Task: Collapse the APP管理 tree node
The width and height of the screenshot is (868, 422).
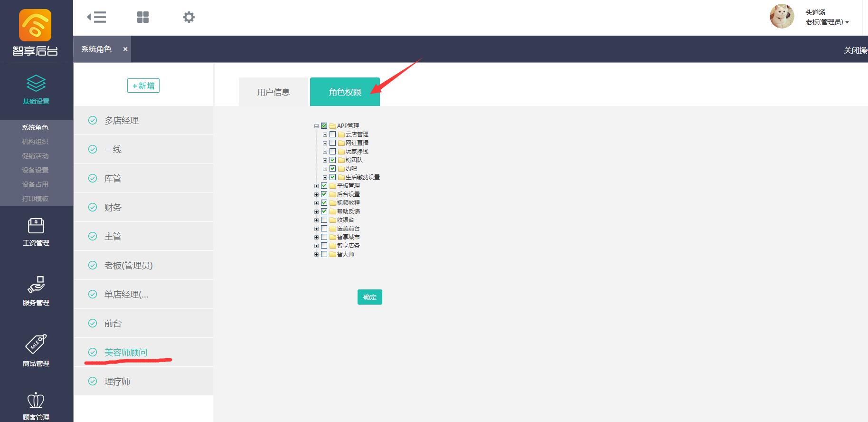Action: [317, 126]
